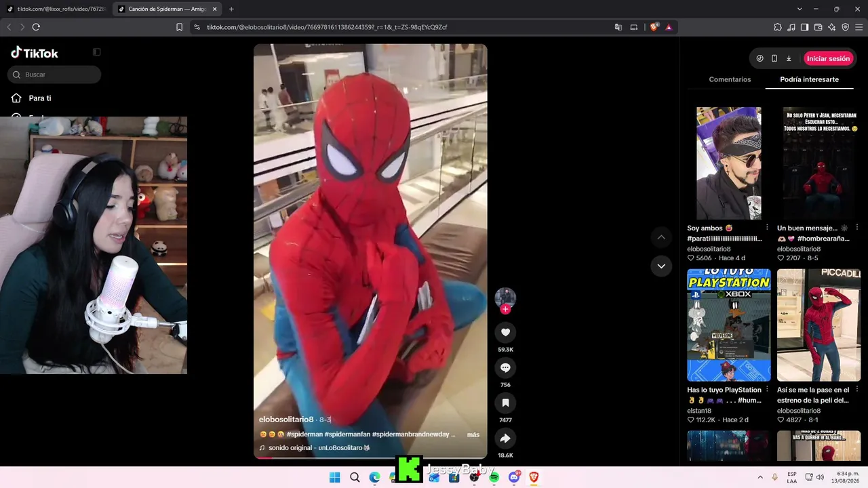
Task: Click the #spidermanfan hashtag
Action: 347,434
